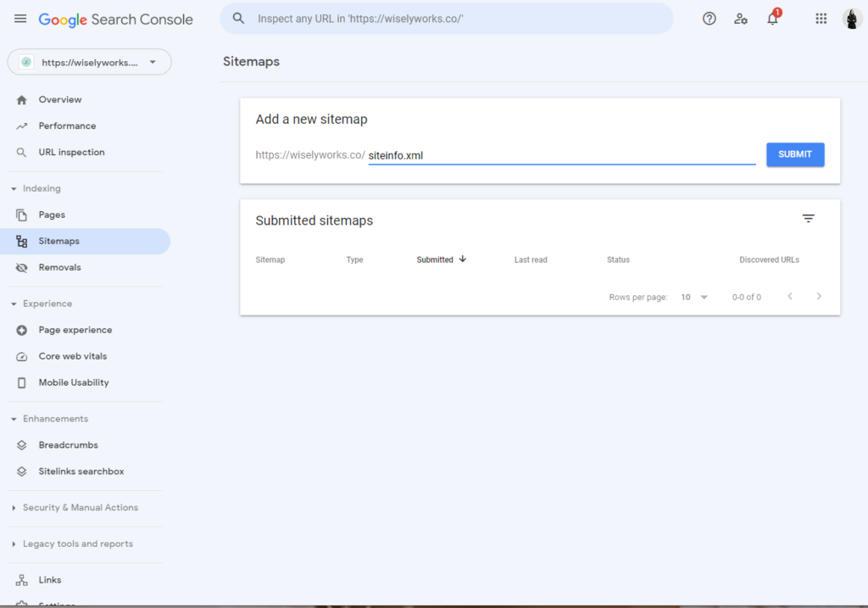868x608 pixels.
Task: Collapse the Indexing section
Action: [14, 189]
